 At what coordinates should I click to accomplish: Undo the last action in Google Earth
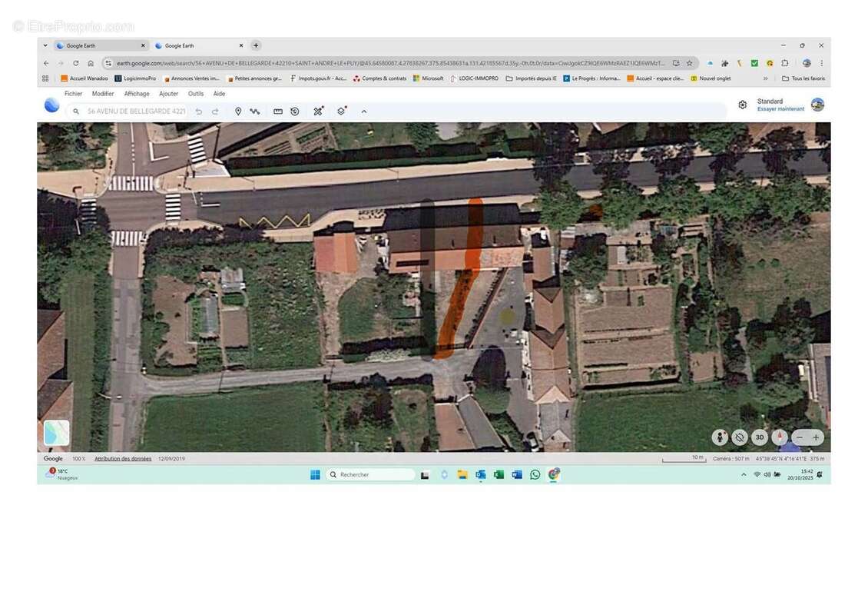[x=199, y=111]
